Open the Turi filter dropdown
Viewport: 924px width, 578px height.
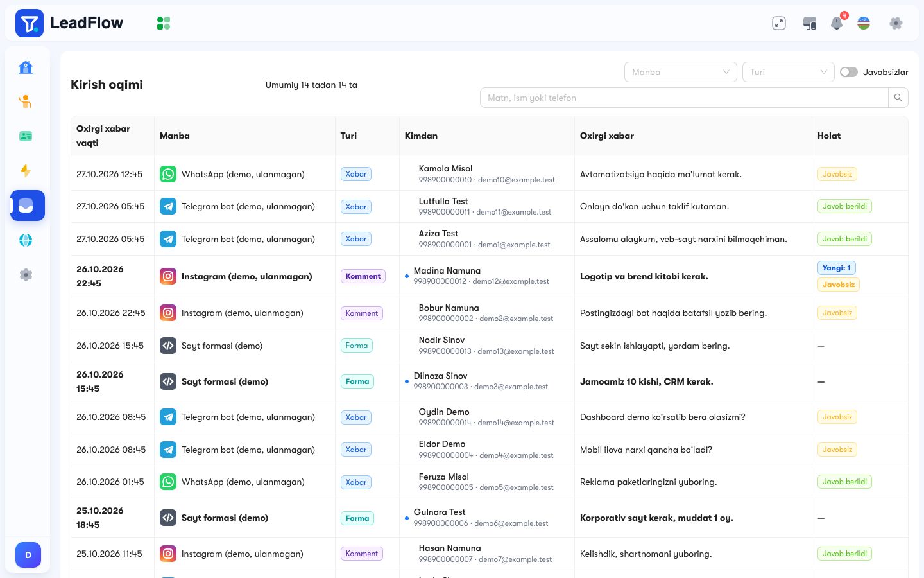[789, 72]
